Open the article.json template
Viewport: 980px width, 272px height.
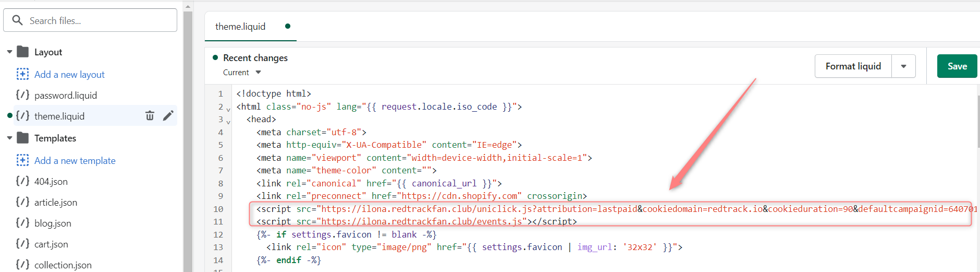coord(56,203)
